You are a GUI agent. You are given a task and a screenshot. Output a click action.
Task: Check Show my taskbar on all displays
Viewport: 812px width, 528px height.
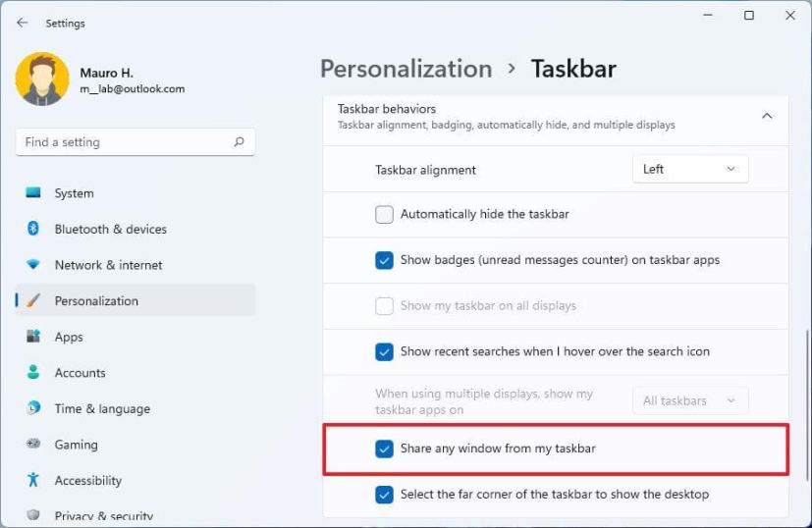click(384, 306)
